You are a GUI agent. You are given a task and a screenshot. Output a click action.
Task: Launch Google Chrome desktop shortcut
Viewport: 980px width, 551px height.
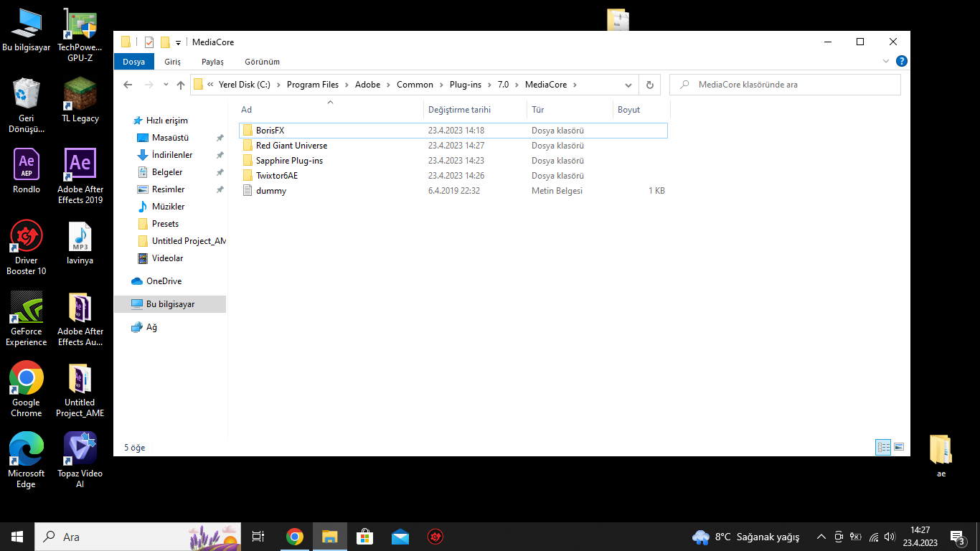pos(27,390)
